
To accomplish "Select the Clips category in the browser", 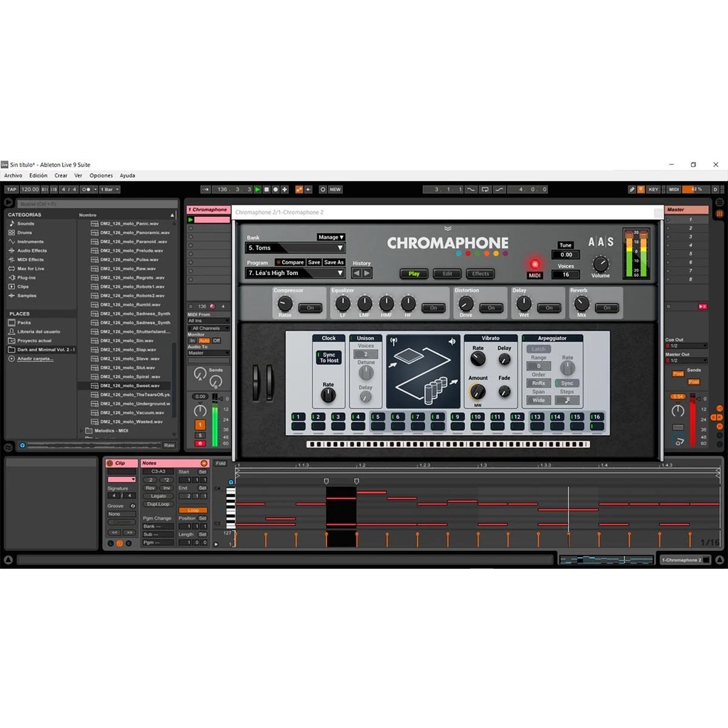I will (23, 287).
